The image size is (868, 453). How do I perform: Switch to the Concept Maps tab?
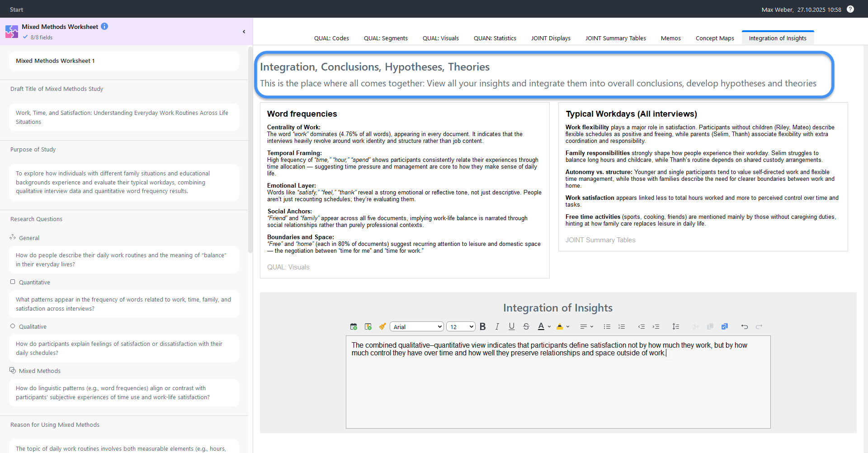pos(715,38)
